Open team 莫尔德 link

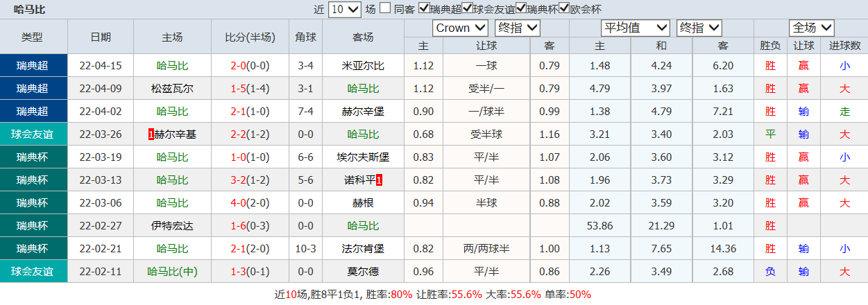363,272
